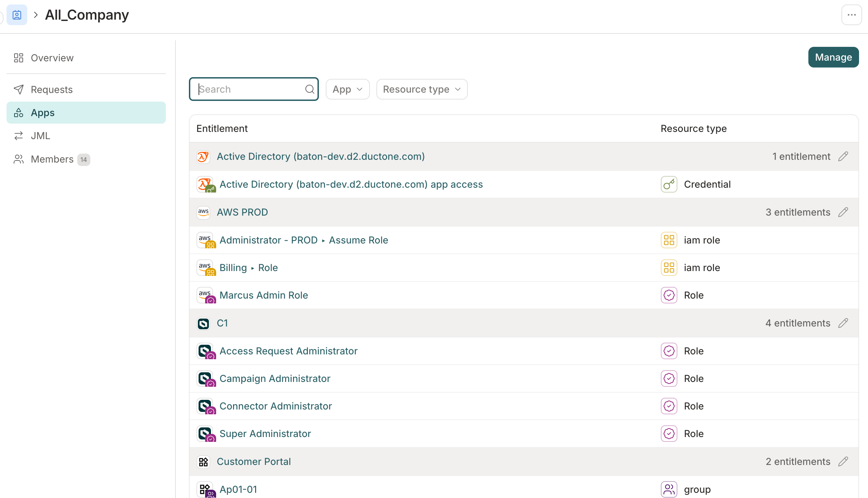
Task: Click the AWS PROD app header icon
Action: 203,212
